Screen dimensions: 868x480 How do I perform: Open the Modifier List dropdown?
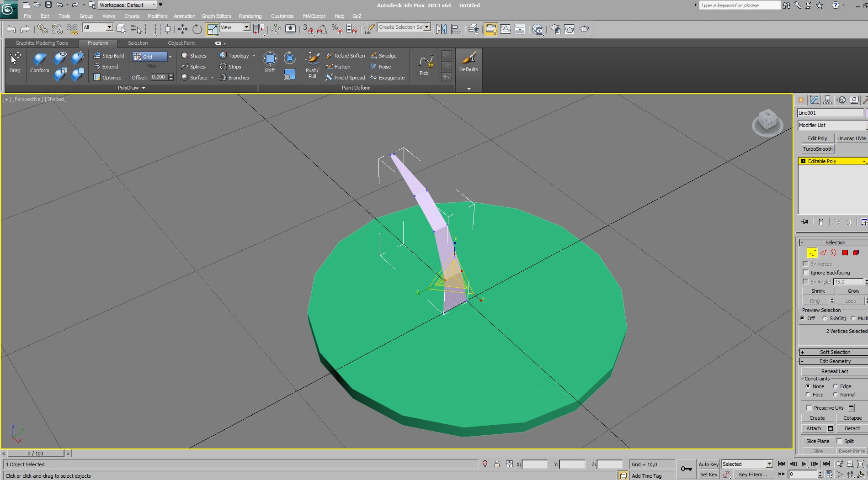tap(831, 125)
